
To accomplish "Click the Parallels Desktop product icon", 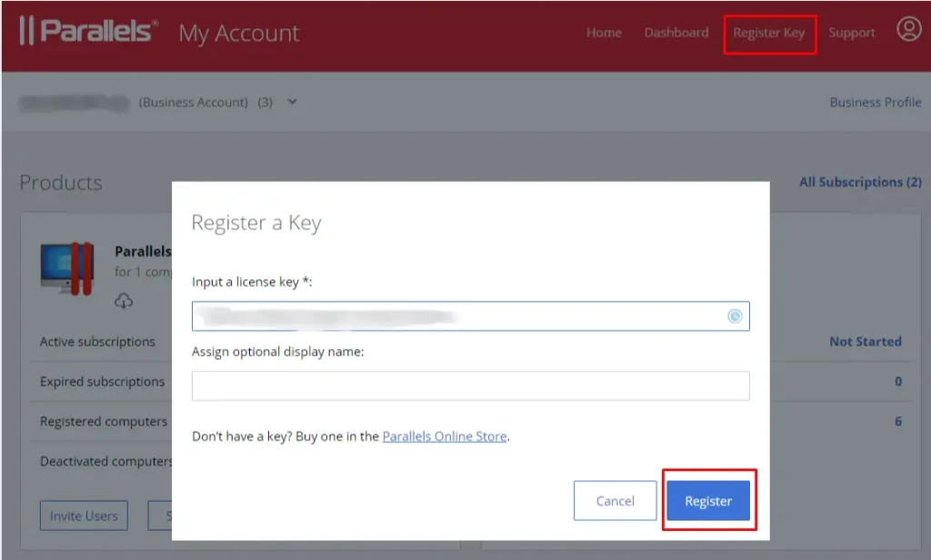I will (x=66, y=270).
